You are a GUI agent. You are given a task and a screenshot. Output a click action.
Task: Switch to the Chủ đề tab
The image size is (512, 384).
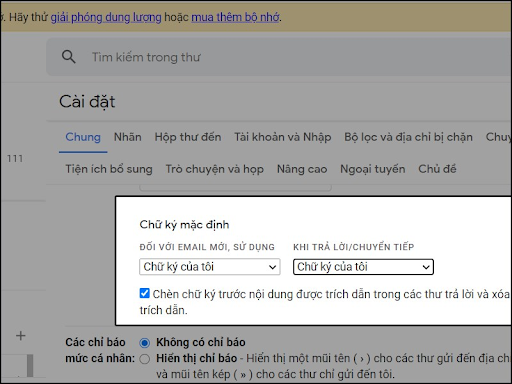[x=437, y=169]
